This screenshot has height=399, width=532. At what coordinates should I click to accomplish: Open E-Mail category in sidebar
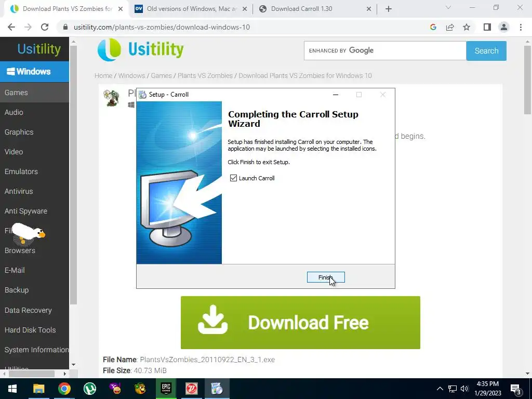coord(34,270)
